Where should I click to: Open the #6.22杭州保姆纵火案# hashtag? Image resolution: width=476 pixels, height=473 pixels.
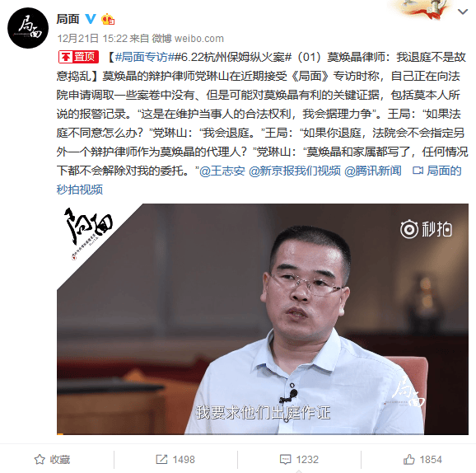pos(232,57)
